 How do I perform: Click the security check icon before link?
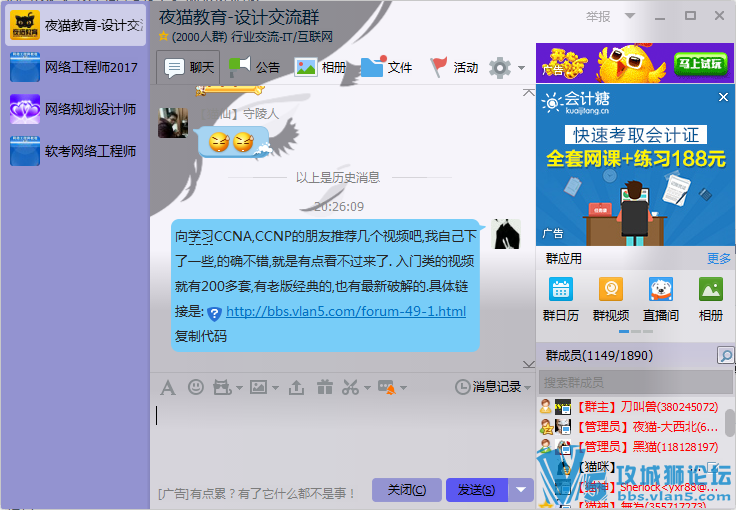tap(214, 313)
